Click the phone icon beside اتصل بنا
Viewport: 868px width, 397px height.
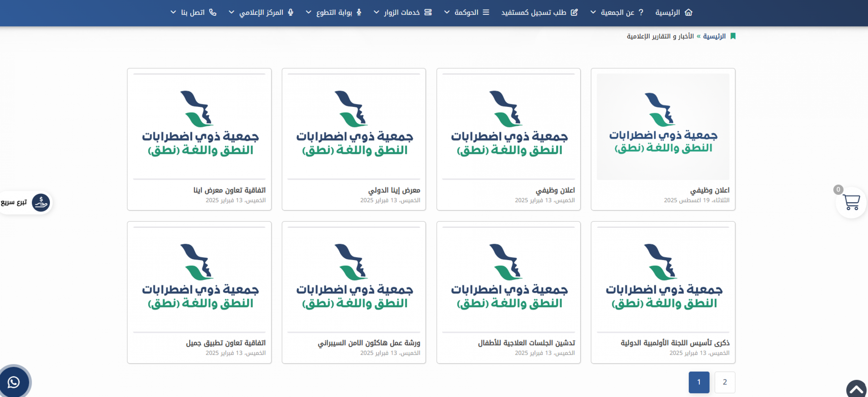(212, 13)
